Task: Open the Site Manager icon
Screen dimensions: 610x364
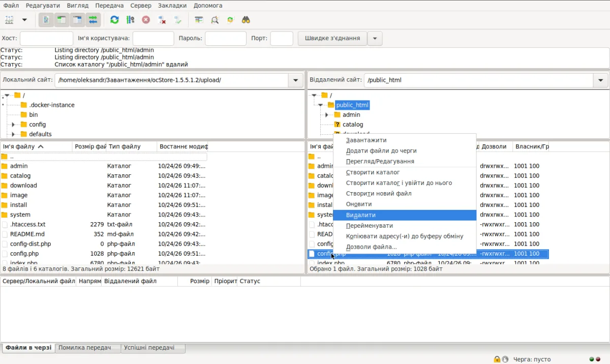Action: (x=10, y=20)
